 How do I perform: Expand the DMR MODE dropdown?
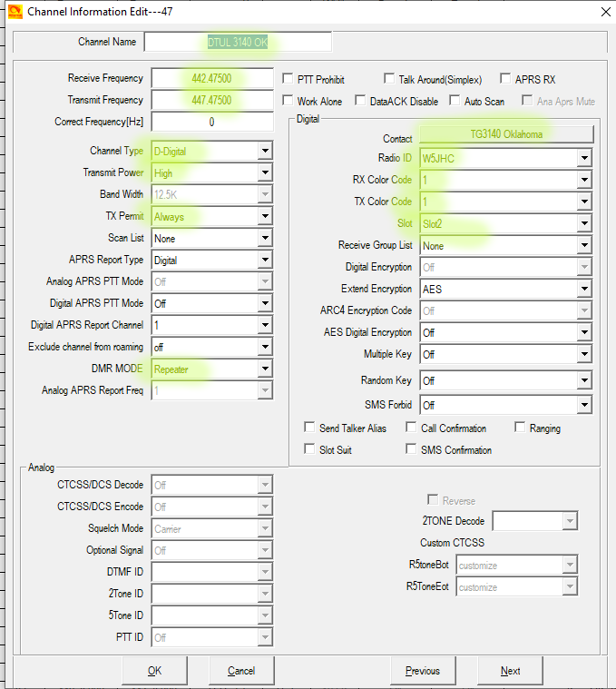(x=264, y=369)
